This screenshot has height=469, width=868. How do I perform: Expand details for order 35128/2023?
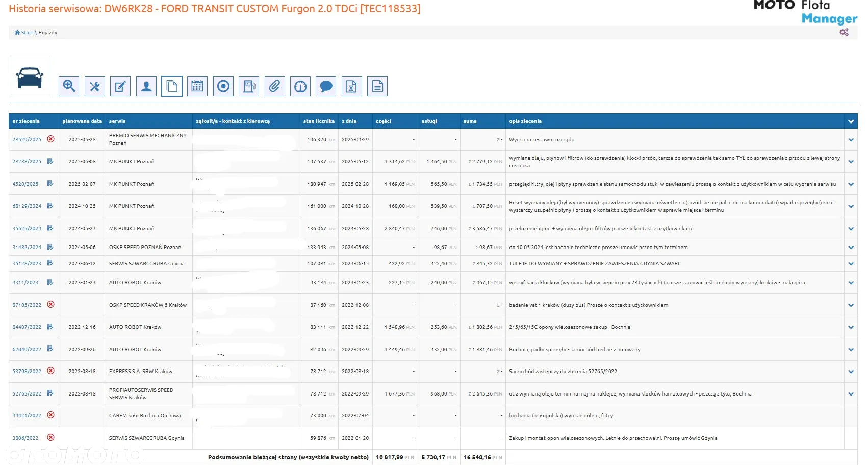click(x=851, y=264)
